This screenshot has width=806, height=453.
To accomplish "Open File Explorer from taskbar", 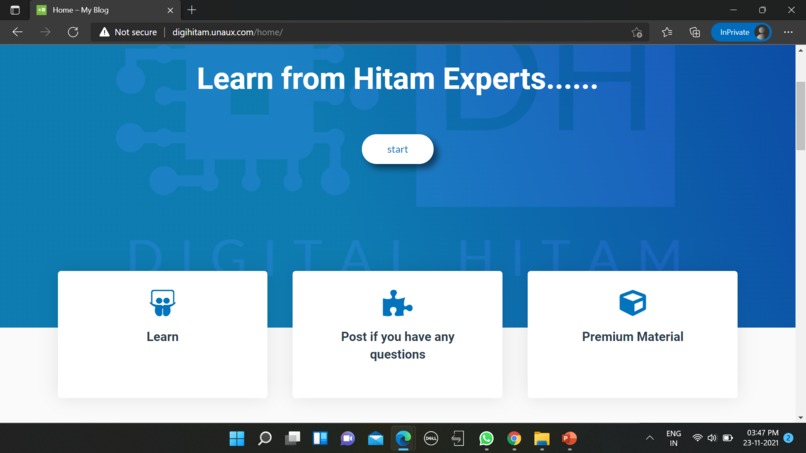I will [542, 438].
